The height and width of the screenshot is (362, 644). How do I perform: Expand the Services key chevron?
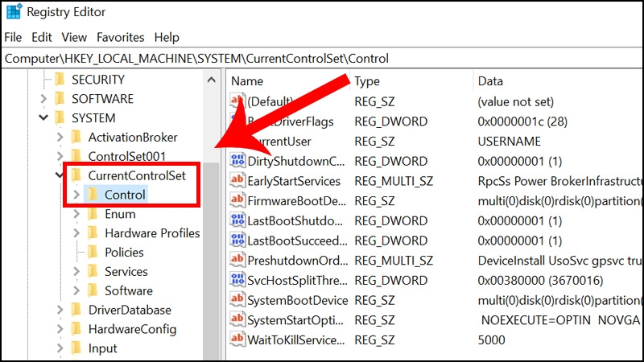[76, 271]
